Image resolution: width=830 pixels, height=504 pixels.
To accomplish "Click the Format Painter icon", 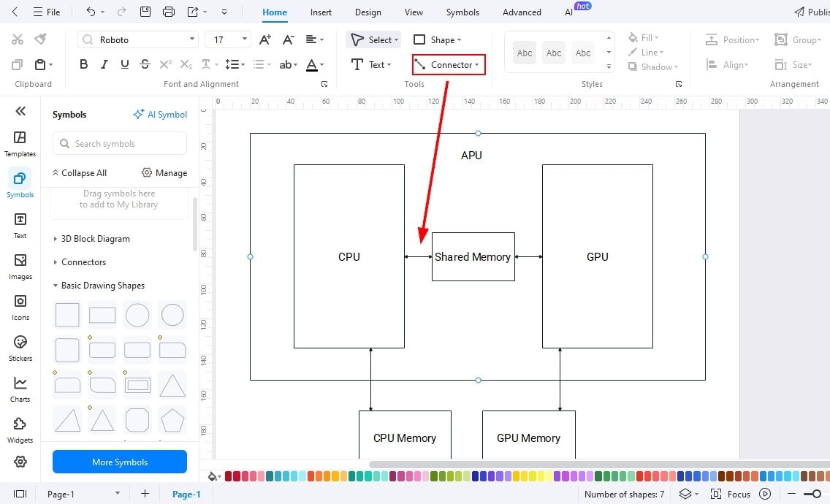I will point(40,39).
